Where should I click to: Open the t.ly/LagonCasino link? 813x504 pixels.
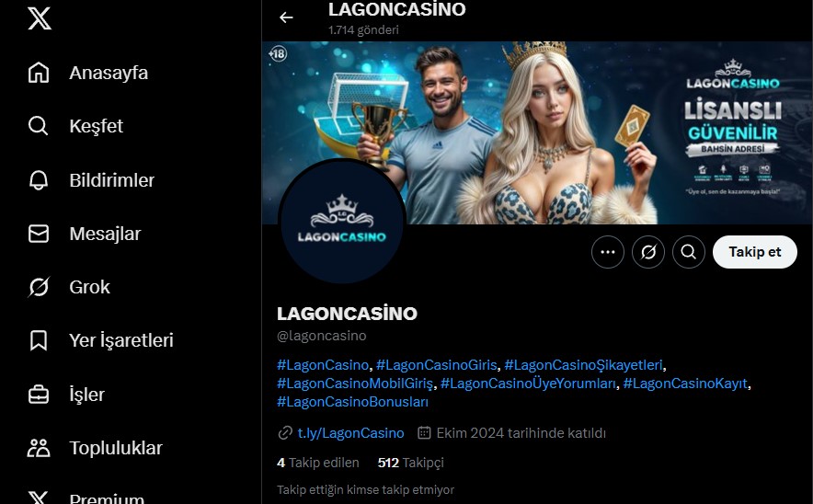click(350, 433)
